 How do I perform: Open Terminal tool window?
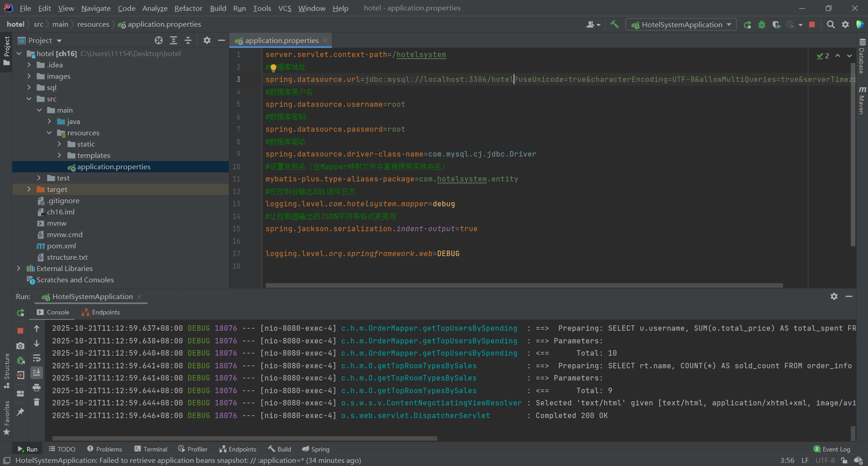tap(151, 449)
